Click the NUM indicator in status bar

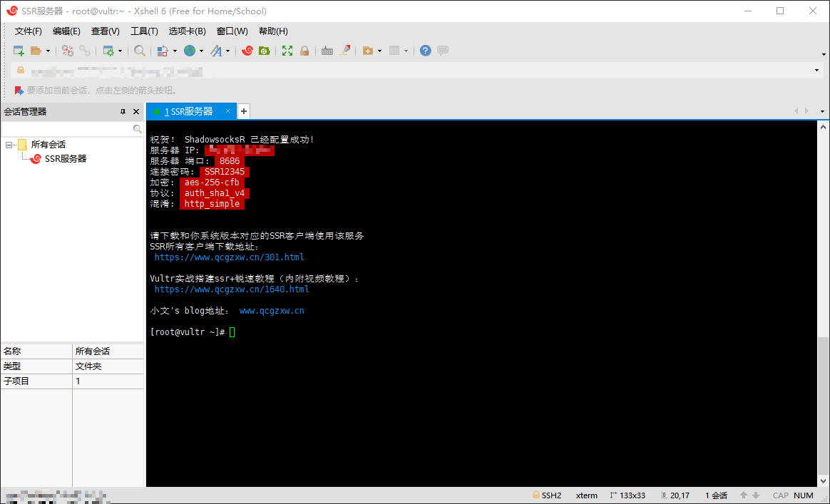[x=804, y=495]
